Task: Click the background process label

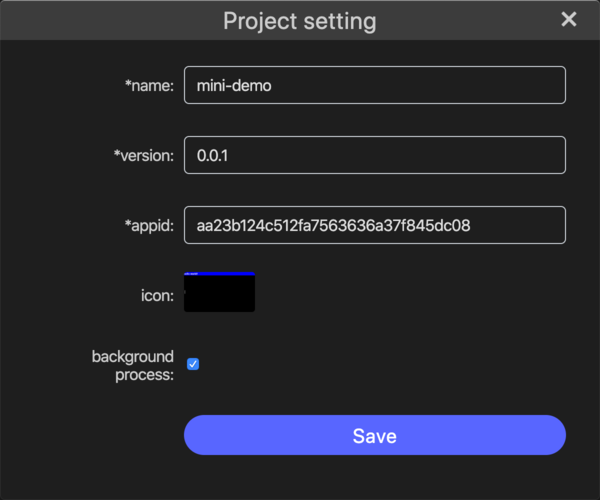Action: click(x=133, y=365)
